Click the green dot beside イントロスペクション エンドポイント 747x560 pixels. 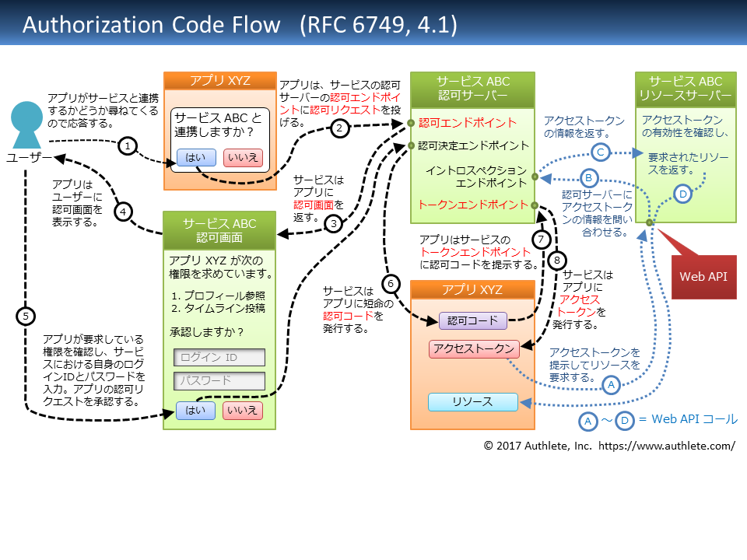coord(535,177)
